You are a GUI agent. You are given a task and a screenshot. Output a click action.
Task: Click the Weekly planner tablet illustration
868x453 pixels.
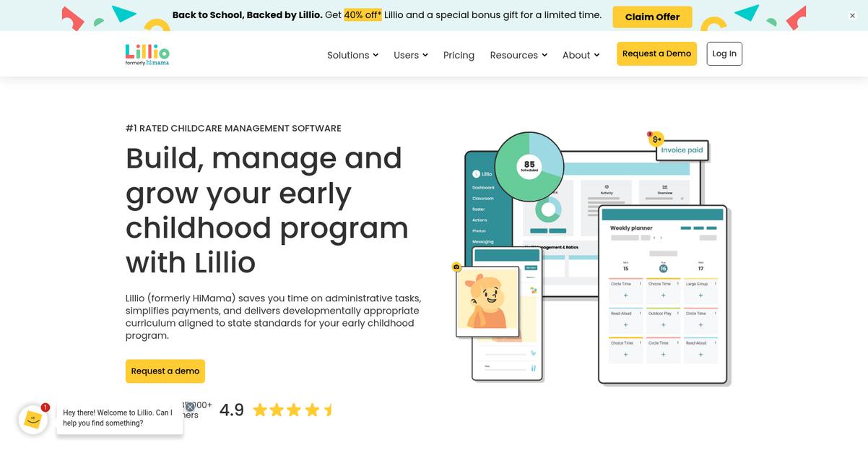click(662, 294)
